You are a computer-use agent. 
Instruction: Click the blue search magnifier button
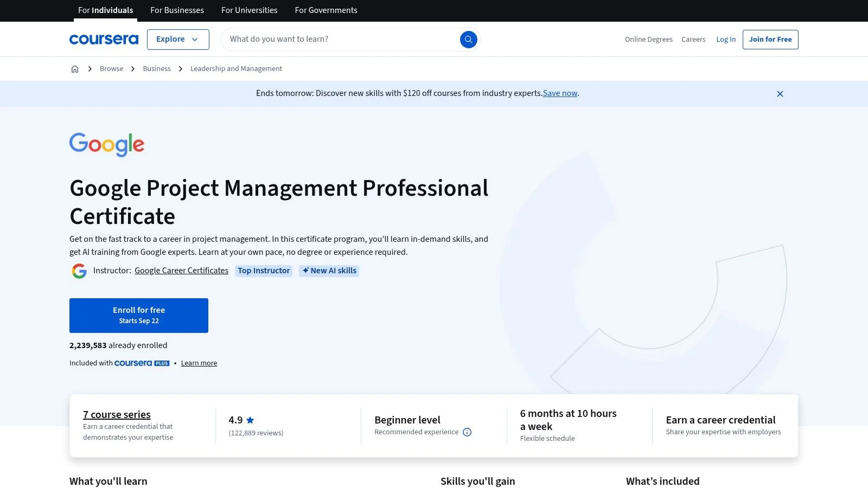pyautogui.click(x=468, y=39)
